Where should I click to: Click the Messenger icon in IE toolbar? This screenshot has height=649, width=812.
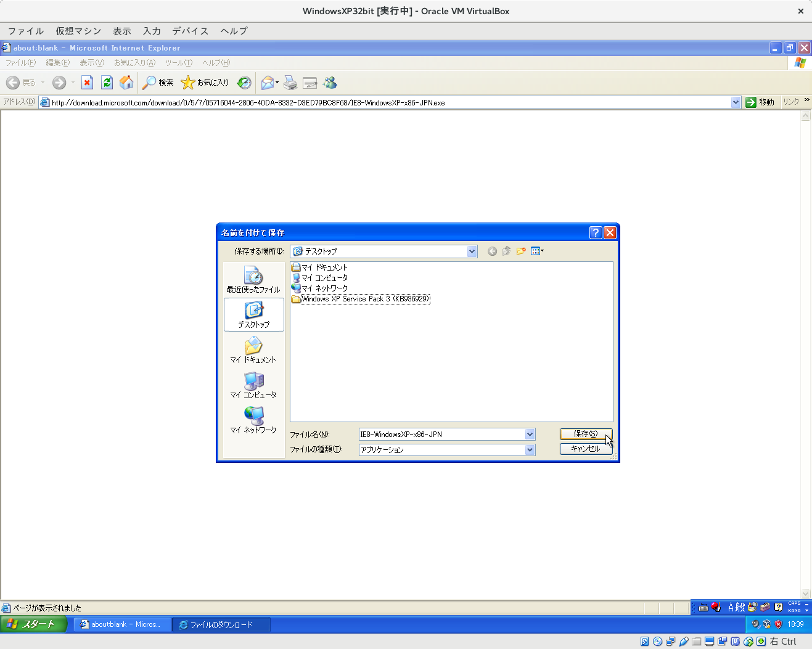(330, 82)
